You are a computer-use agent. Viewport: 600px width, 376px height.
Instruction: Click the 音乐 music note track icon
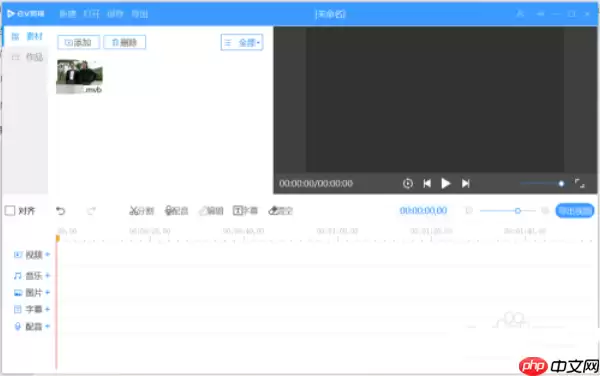[18, 276]
